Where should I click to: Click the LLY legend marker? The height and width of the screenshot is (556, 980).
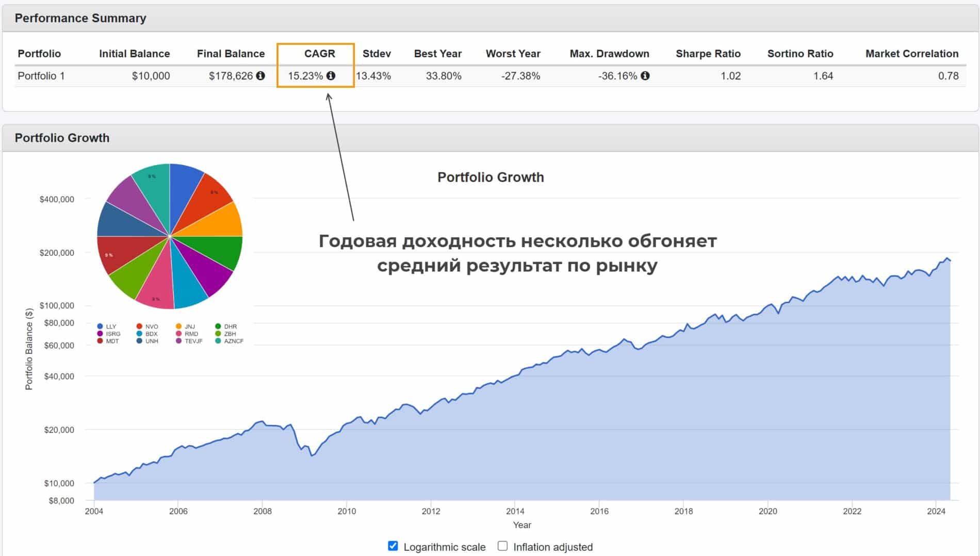pyautogui.click(x=100, y=326)
